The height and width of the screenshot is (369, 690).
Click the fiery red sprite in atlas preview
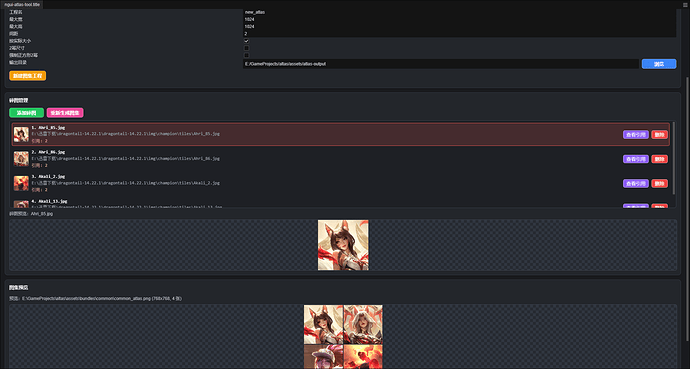coord(363,357)
